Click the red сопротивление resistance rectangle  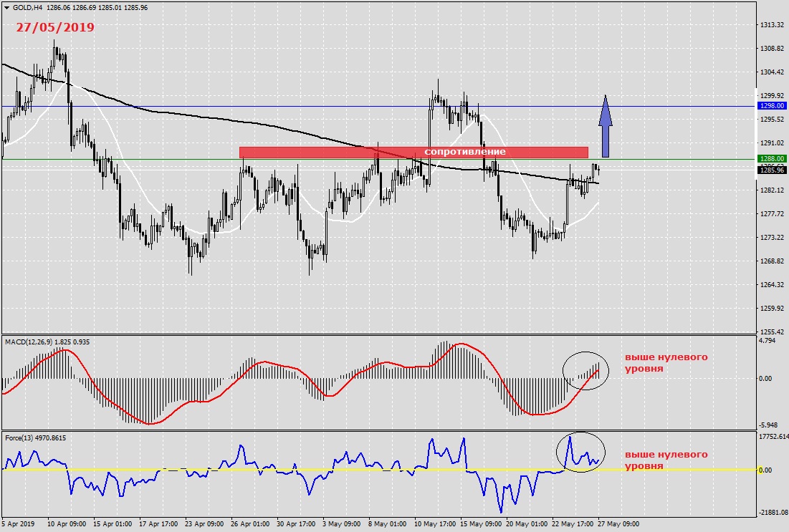tap(413, 152)
